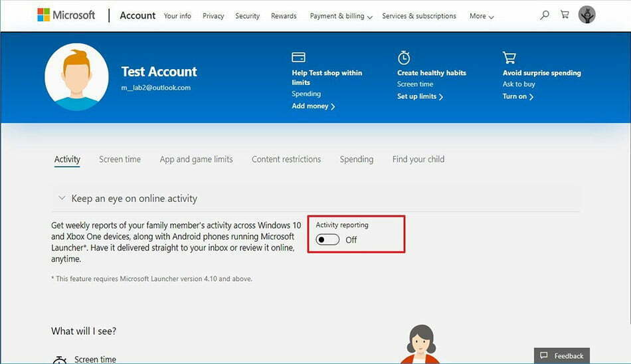
Task: Click the Microsoft Launcher version footnote
Action: 151,278
